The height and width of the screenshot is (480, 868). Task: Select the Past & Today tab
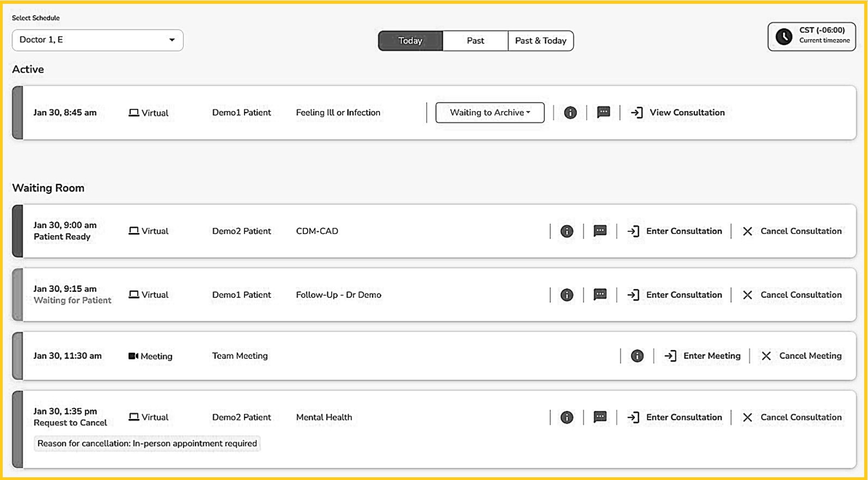click(x=541, y=41)
